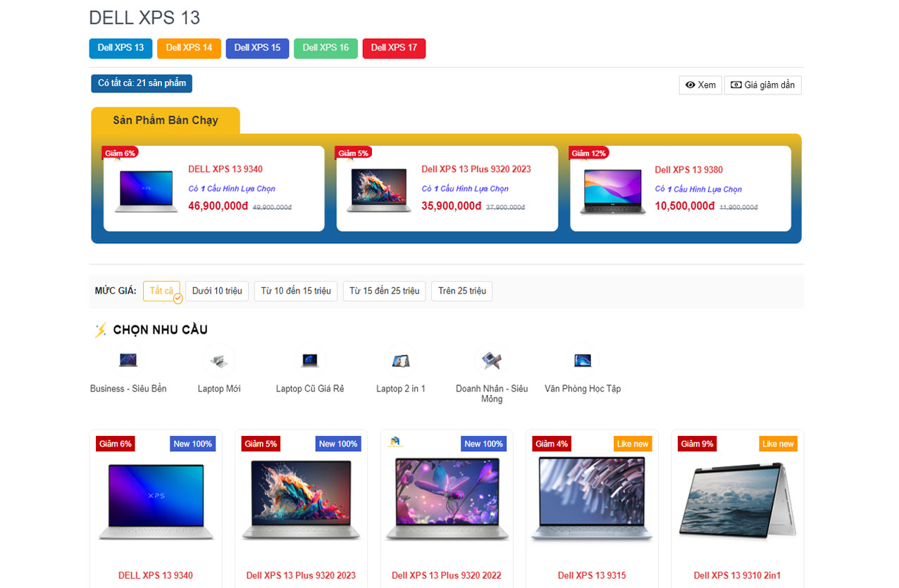
Task: Pick the Laptop 2 in 1 icon
Action: [401, 361]
